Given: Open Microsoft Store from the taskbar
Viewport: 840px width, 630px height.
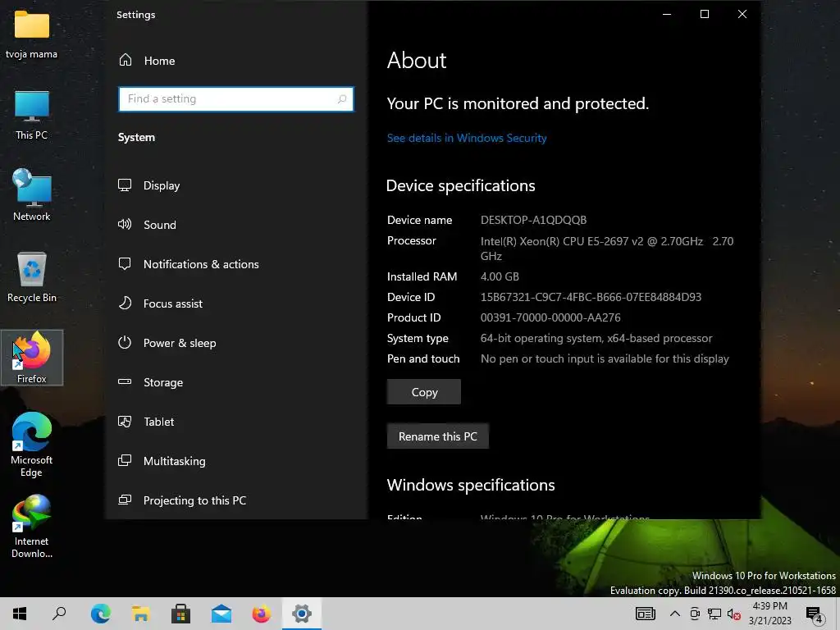Looking at the screenshot, I should click(x=180, y=614).
